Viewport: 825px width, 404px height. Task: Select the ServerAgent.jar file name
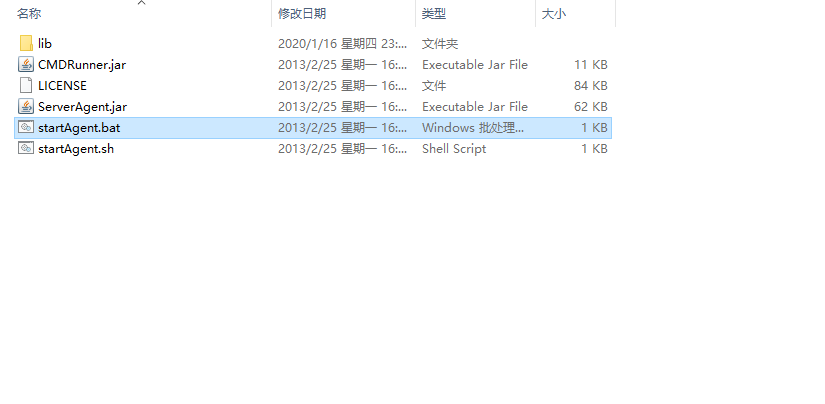coord(83,107)
